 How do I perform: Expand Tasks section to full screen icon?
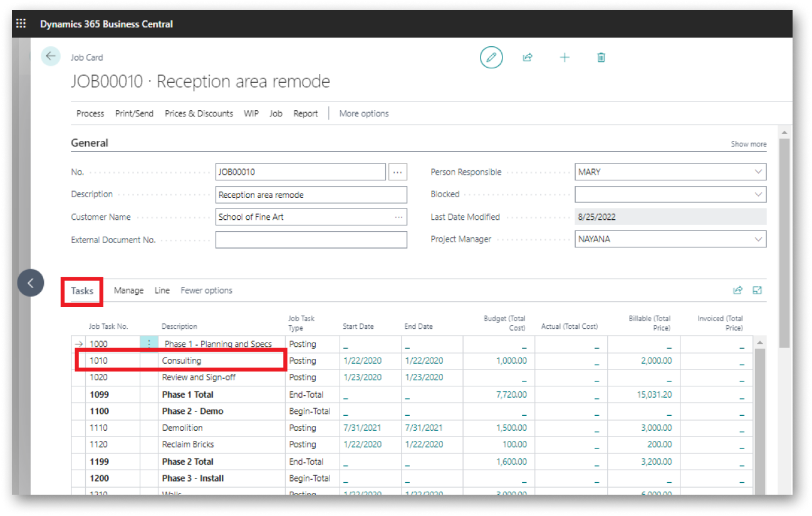(757, 291)
